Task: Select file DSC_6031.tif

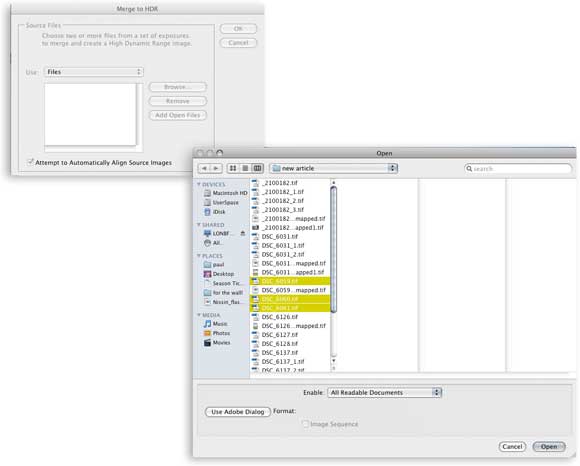Action: click(x=290, y=236)
